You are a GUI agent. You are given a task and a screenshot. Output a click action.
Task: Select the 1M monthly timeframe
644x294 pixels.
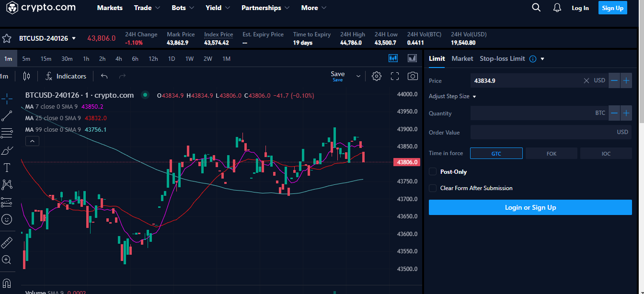point(226,59)
